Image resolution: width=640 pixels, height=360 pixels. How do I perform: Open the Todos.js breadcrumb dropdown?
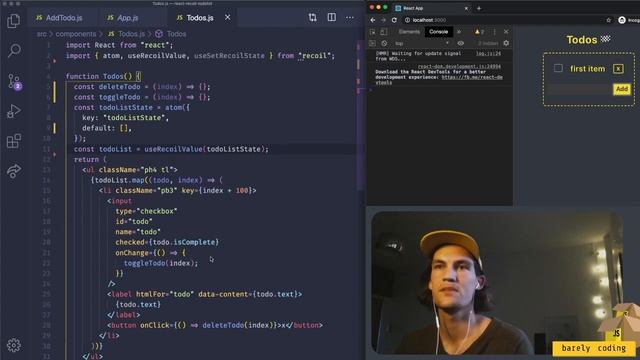[127, 34]
